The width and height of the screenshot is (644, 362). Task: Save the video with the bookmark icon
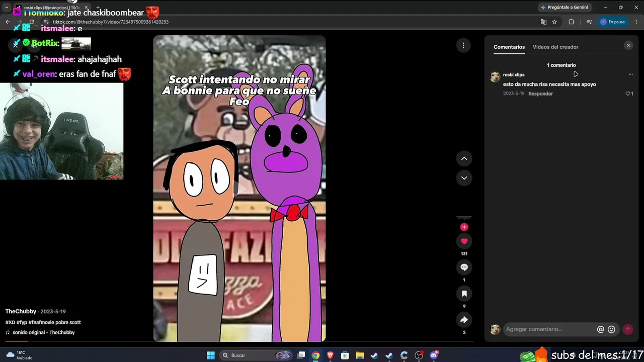click(x=464, y=294)
